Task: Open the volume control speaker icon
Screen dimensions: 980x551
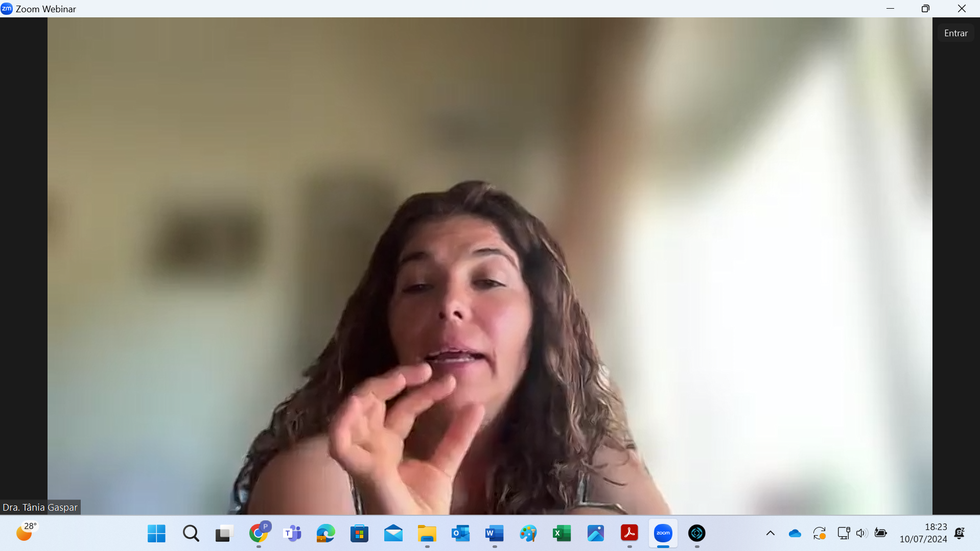Action: tap(861, 533)
